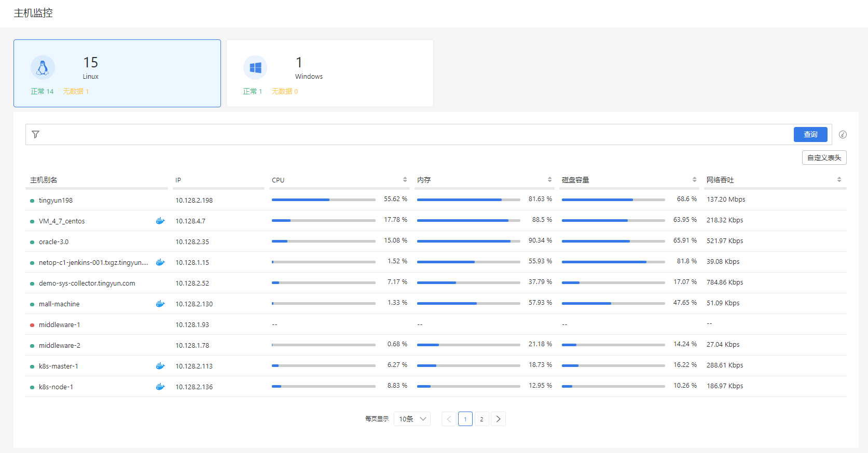The image size is (868, 453).
Task: Click docker icon on VM_4_7_centos row
Action: point(160,221)
